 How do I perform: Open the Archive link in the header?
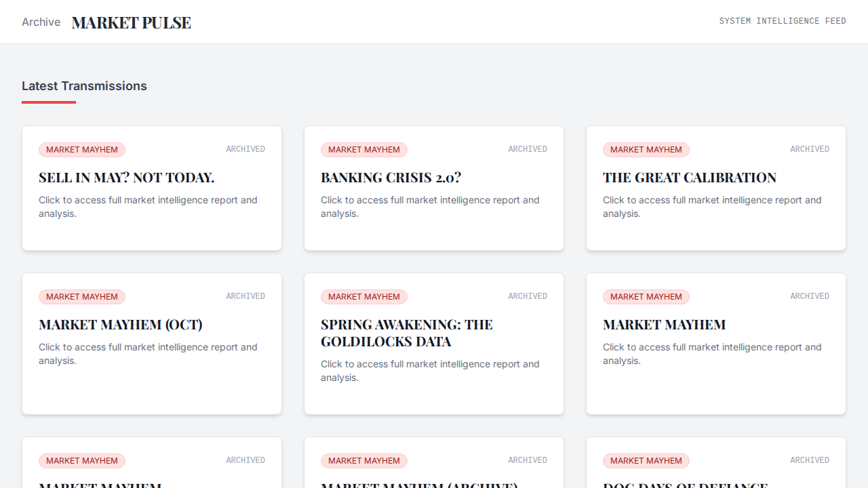click(41, 22)
